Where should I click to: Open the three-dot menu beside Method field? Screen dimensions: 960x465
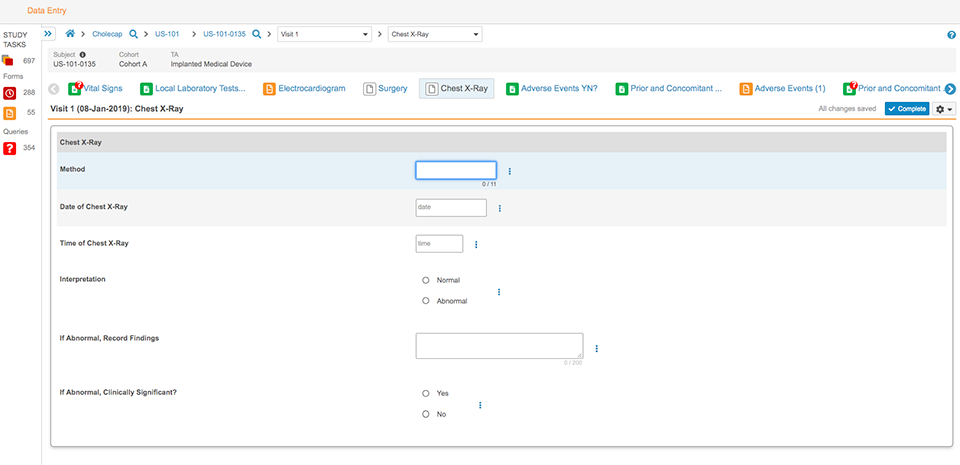509,171
